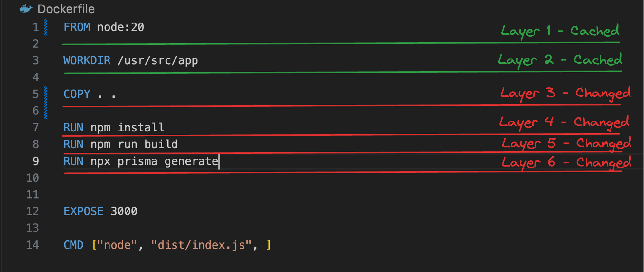Screen dimensions: 644x272
Task: Click the blue change marker beside line 1
Action: (45, 27)
